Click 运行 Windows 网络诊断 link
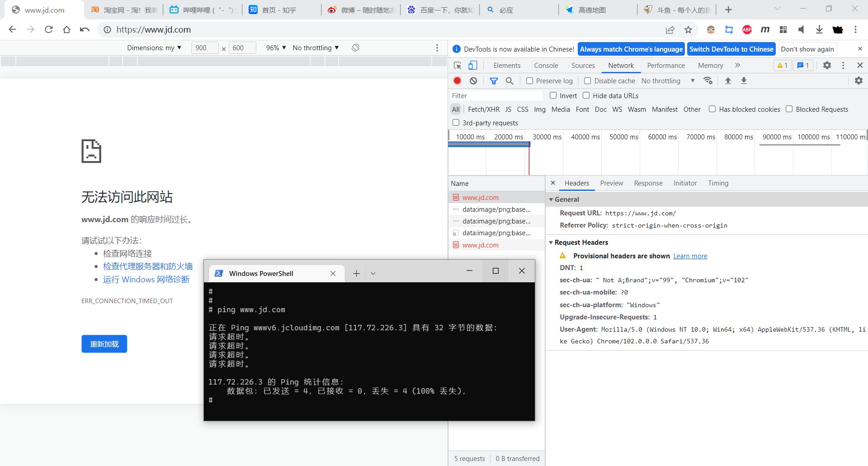The width and height of the screenshot is (868, 466). point(146,279)
